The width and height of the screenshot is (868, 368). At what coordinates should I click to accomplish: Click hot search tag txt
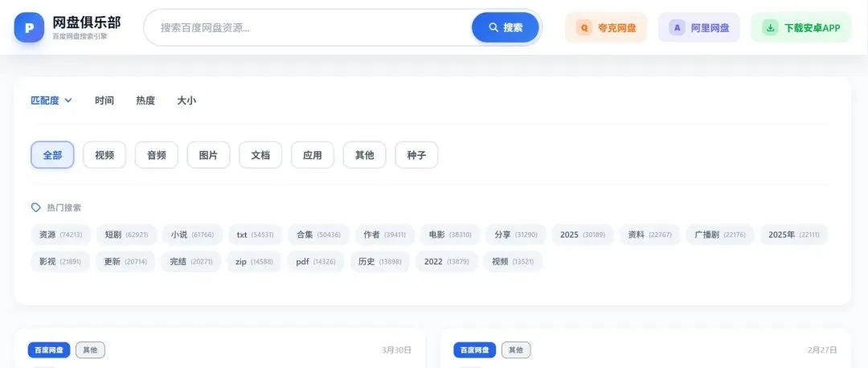256,235
